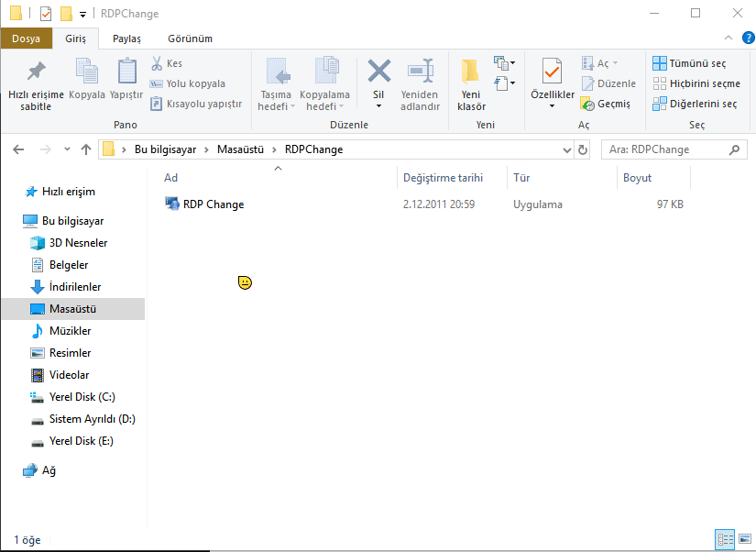Open the Dosya menu

(26, 39)
